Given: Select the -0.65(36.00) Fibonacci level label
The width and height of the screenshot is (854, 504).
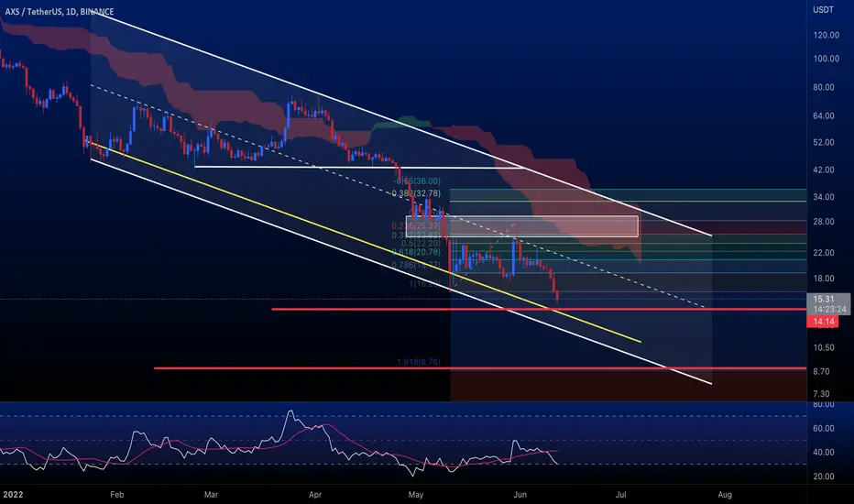Looking at the screenshot, I should (418, 181).
